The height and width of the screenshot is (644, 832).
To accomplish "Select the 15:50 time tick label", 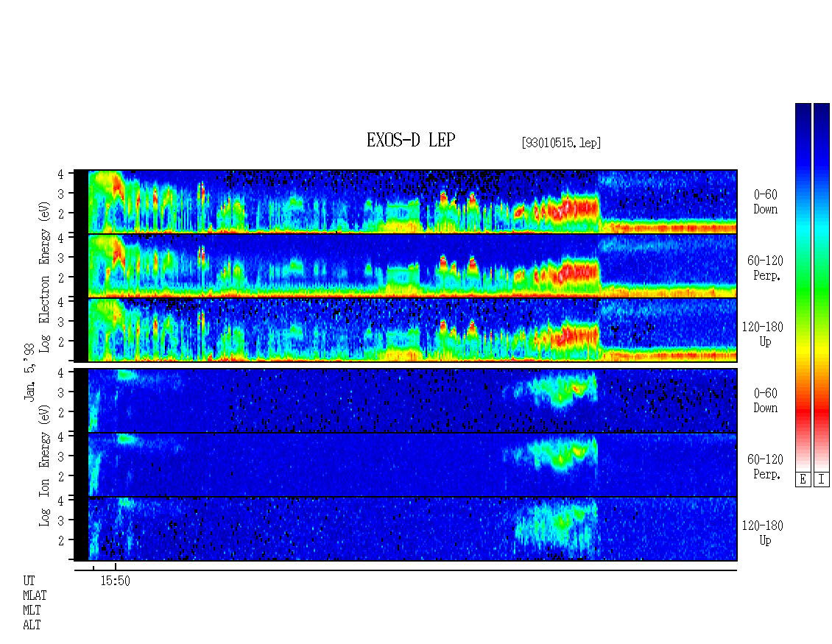I will click(x=115, y=581).
